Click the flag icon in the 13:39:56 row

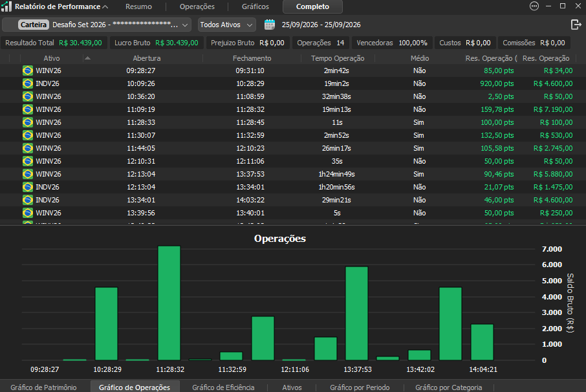click(28, 213)
